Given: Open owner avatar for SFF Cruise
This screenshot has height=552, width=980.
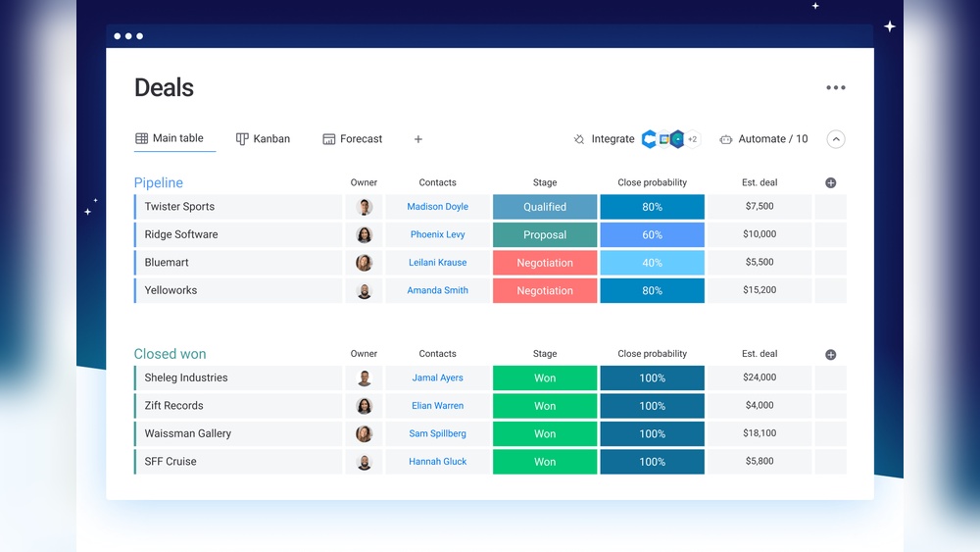Looking at the screenshot, I should pos(365,462).
